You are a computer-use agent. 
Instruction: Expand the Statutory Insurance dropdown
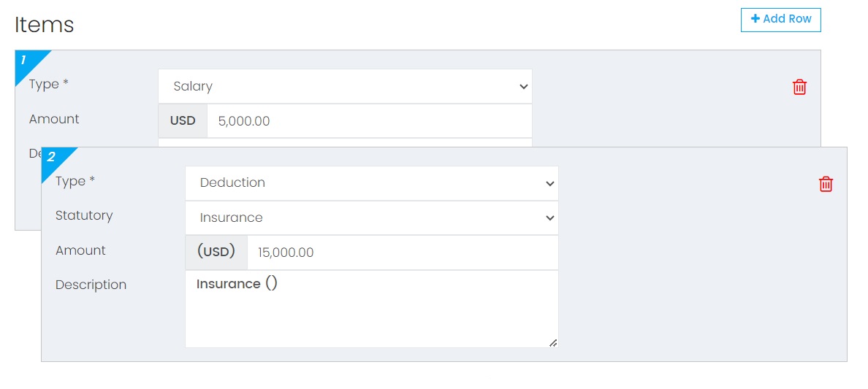pos(371,218)
